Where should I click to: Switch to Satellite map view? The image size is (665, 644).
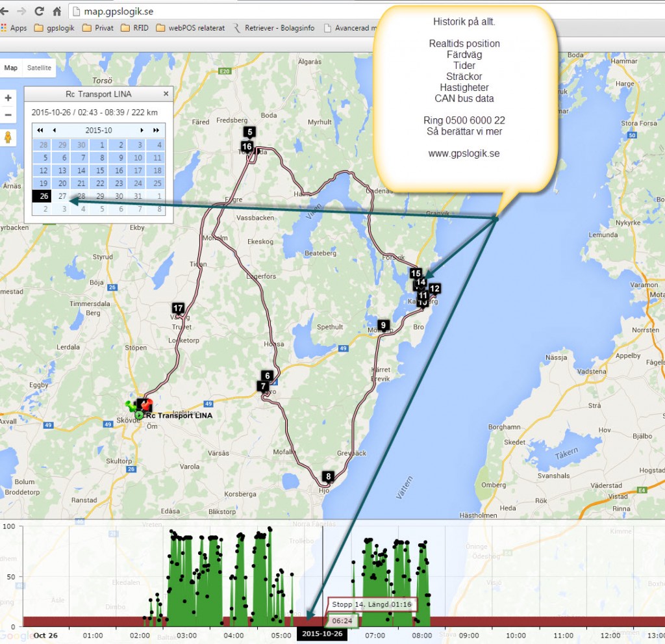[x=39, y=68]
